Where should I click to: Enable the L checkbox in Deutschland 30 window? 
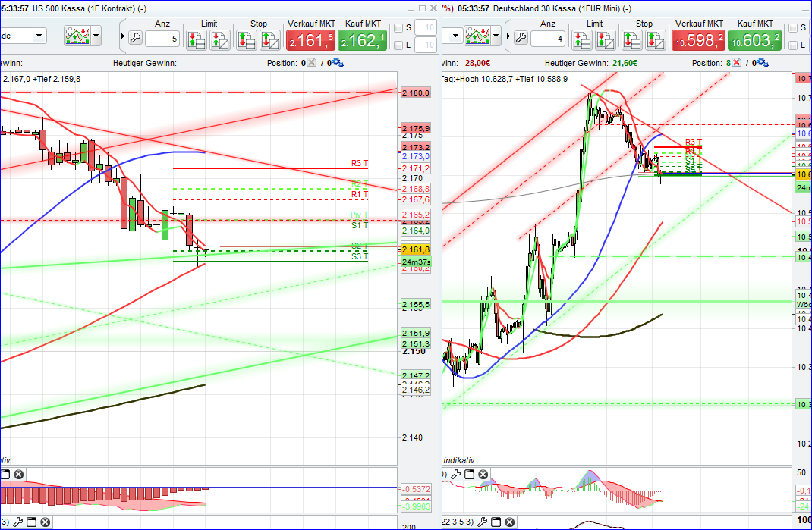click(x=793, y=45)
